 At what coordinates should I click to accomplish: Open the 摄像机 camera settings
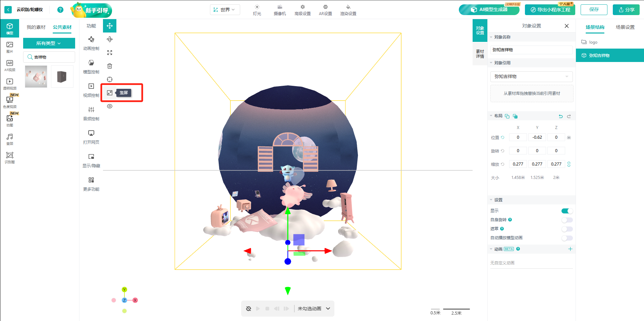pos(280,10)
